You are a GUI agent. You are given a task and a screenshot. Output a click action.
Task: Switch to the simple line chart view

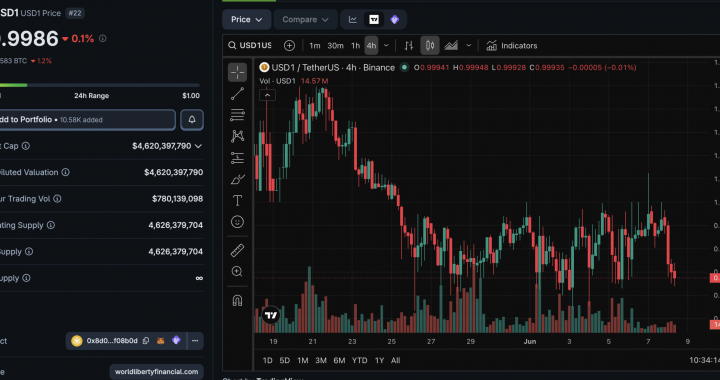tap(353, 19)
